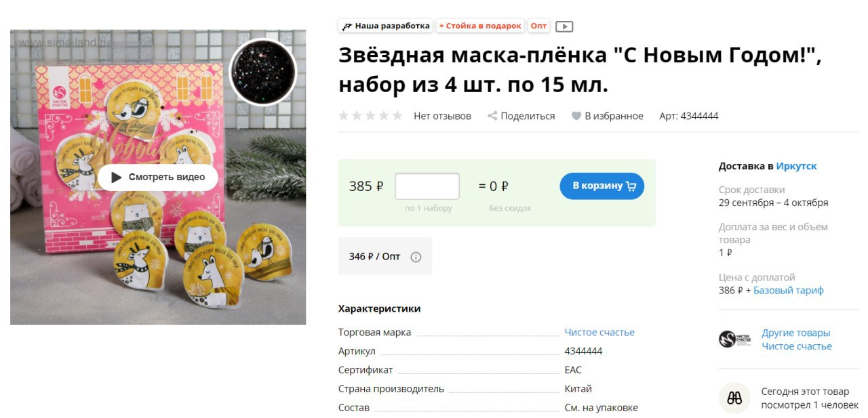This screenshot has height=418, width=868.
Task: Focus the quantity input field
Action: pyautogui.click(x=427, y=186)
